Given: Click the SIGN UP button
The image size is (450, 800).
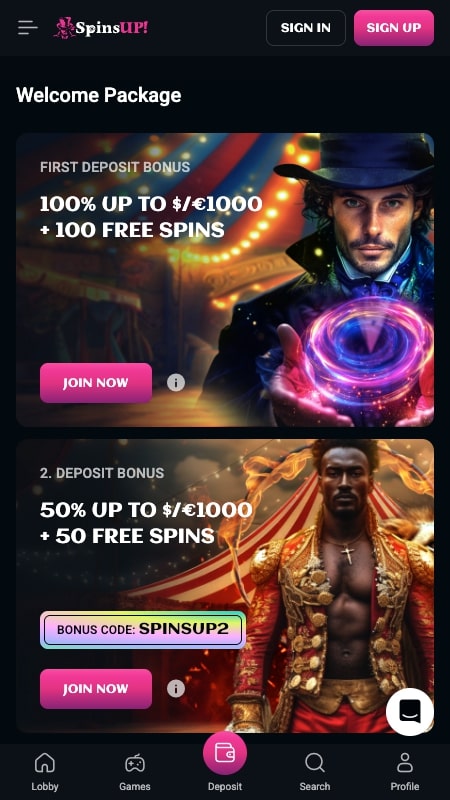Looking at the screenshot, I should [x=394, y=28].
